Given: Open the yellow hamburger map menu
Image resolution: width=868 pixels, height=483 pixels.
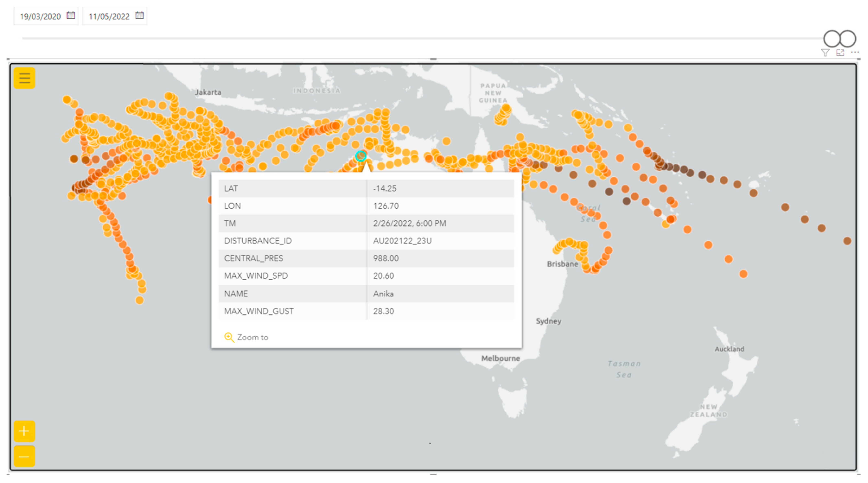Looking at the screenshot, I should pos(24,78).
